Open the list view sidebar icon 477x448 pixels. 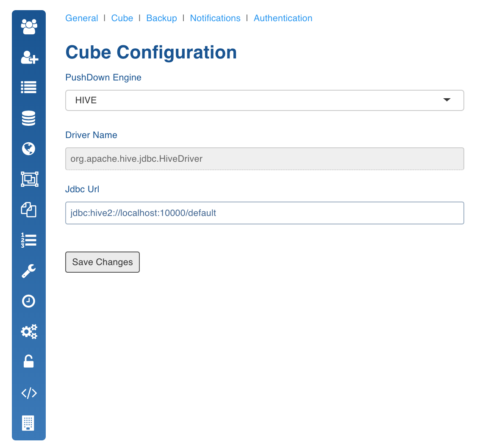click(29, 87)
